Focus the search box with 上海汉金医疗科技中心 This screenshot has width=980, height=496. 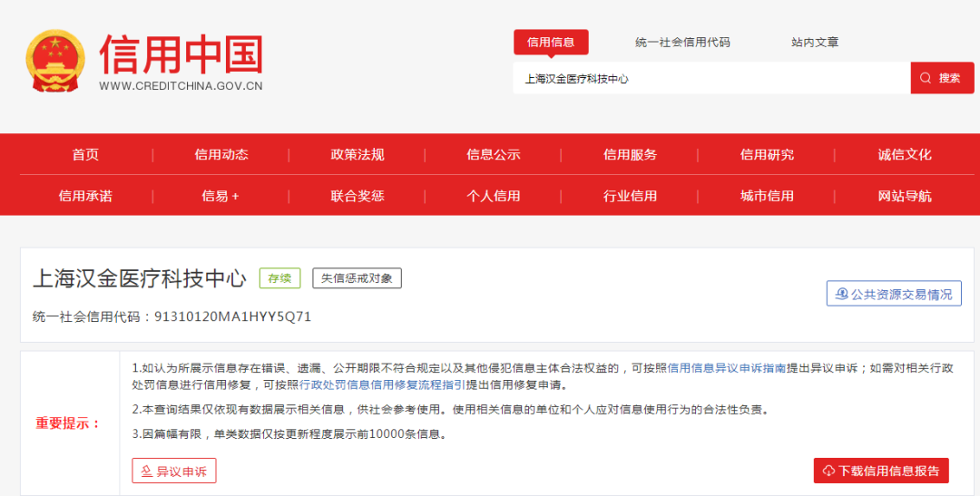(x=712, y=78)
